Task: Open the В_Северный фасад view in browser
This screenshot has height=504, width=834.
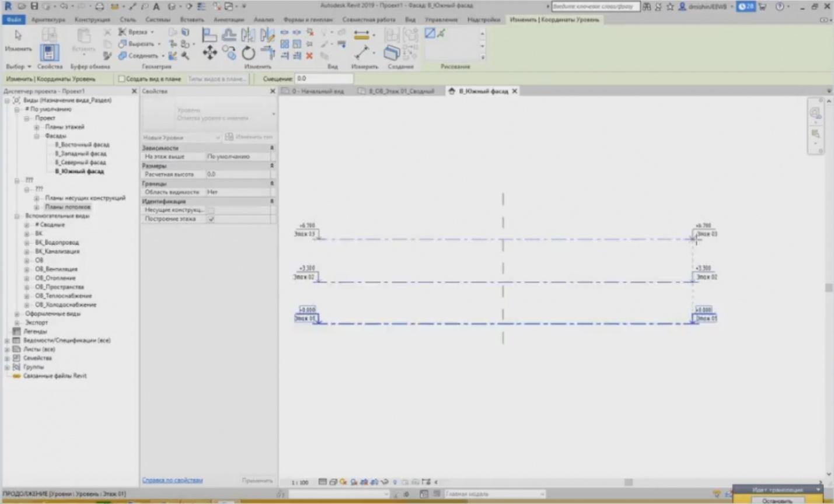Action: [x=81, y=163]
